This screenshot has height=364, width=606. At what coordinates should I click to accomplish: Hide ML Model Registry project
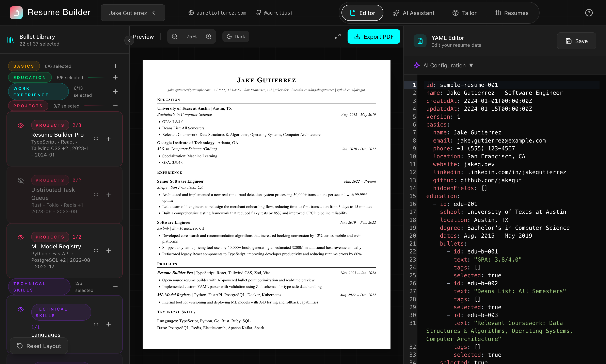pyautogui.click(x=21, y=237)
